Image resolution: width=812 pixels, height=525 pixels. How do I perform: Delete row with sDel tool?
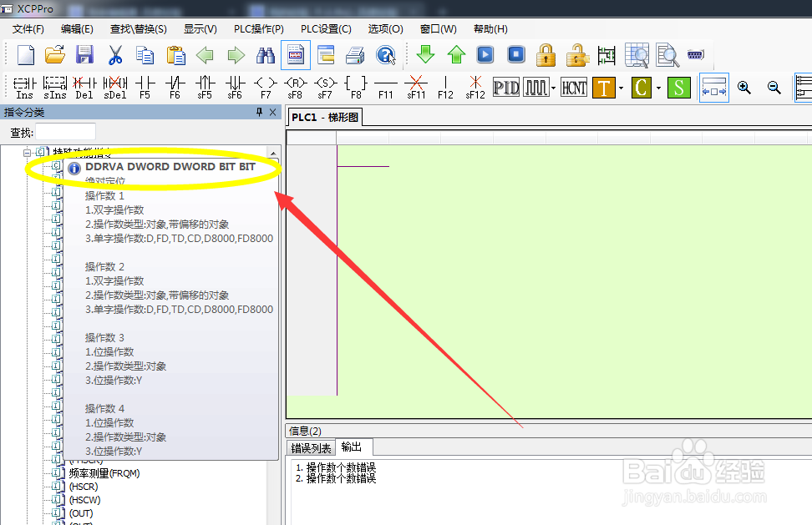[x=115, y=88]
